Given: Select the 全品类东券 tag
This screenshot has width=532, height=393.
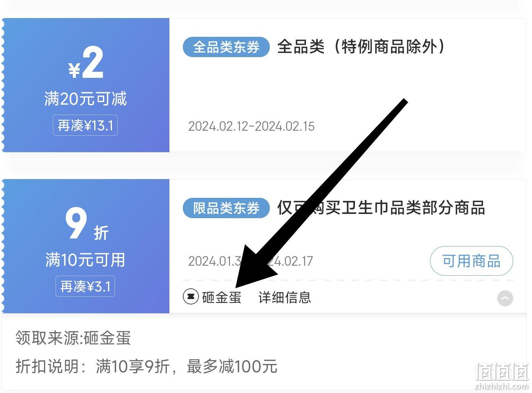Looking at the screenshot, I should coord(226,47).
